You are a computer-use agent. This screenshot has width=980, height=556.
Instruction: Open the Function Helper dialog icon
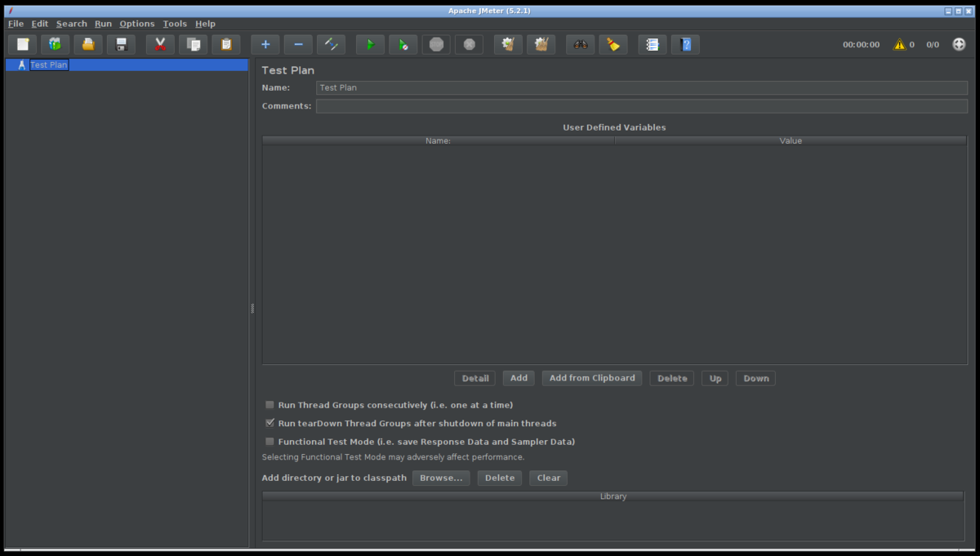pos(653,44)
